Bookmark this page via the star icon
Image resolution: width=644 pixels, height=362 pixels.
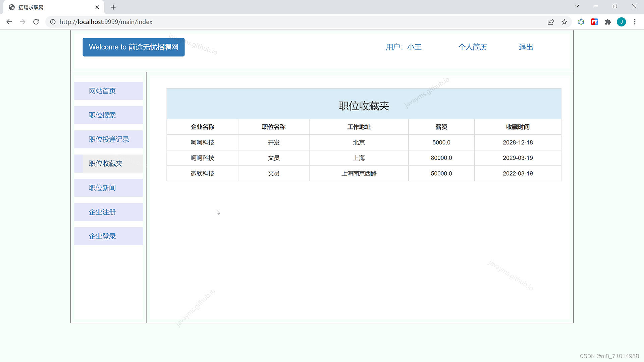pos(565,22)
